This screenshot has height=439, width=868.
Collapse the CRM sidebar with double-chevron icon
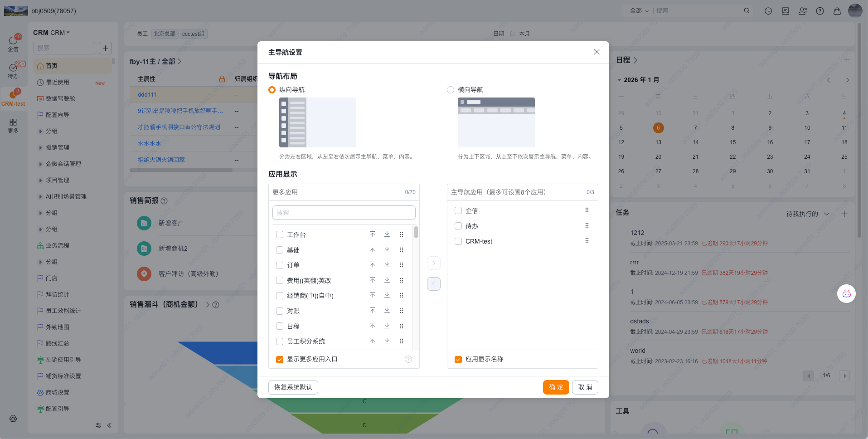click(x=109, y=425)
